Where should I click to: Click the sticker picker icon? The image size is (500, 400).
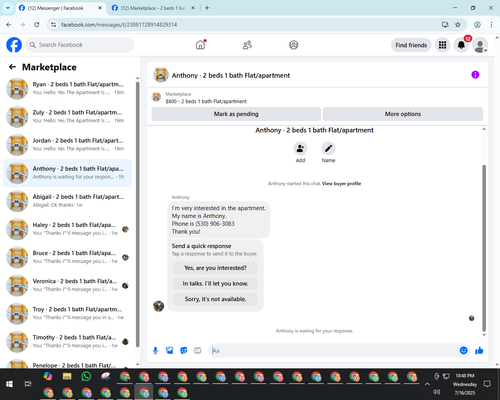click(184, 351)
